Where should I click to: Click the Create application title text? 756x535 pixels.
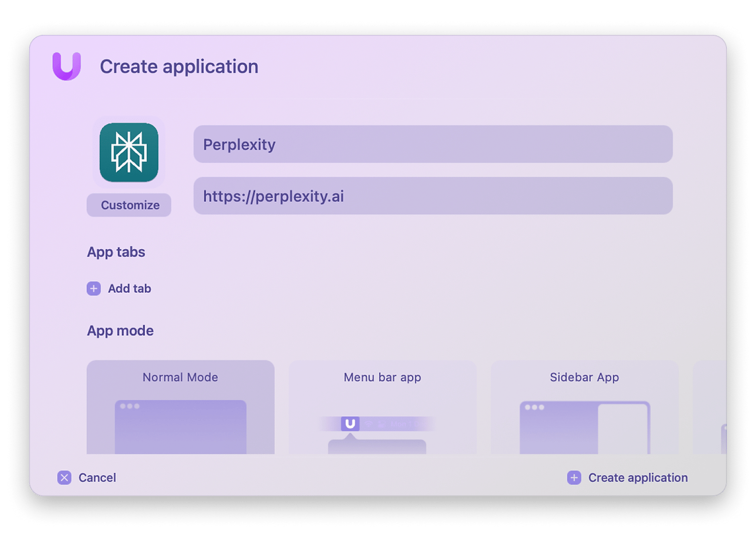click(x=179, y=66)
